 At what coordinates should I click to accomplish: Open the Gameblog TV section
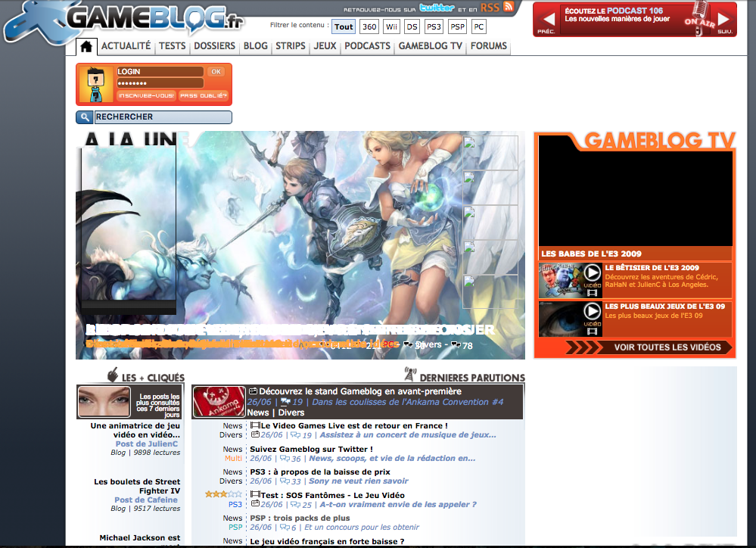[430, 46]
